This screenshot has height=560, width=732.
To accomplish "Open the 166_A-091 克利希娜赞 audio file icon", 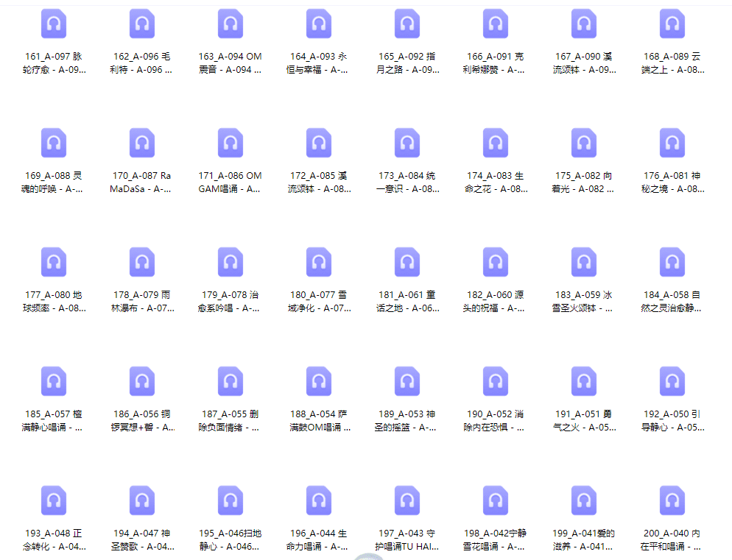I will click(x=496, y=24).
